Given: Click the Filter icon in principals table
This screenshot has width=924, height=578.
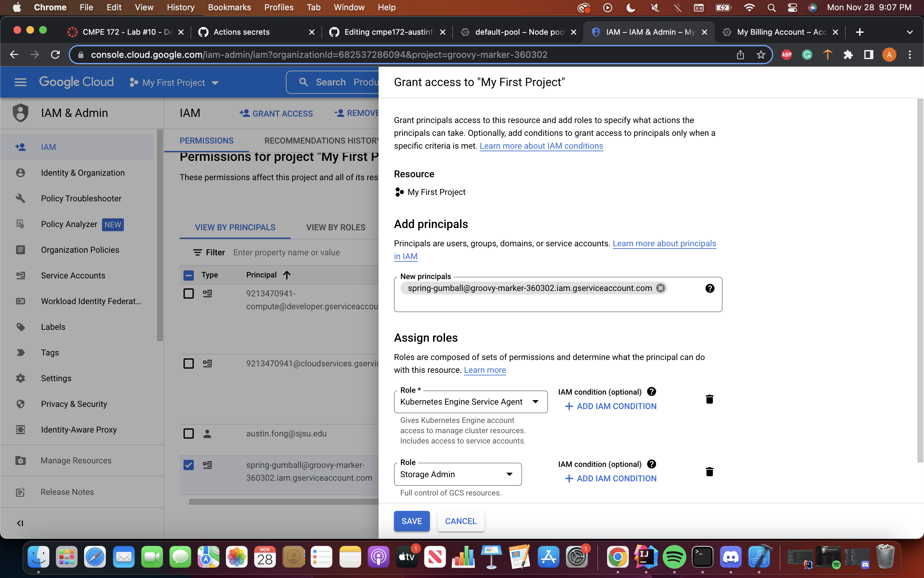Looking at the screenshot, I should coord(197,252).
